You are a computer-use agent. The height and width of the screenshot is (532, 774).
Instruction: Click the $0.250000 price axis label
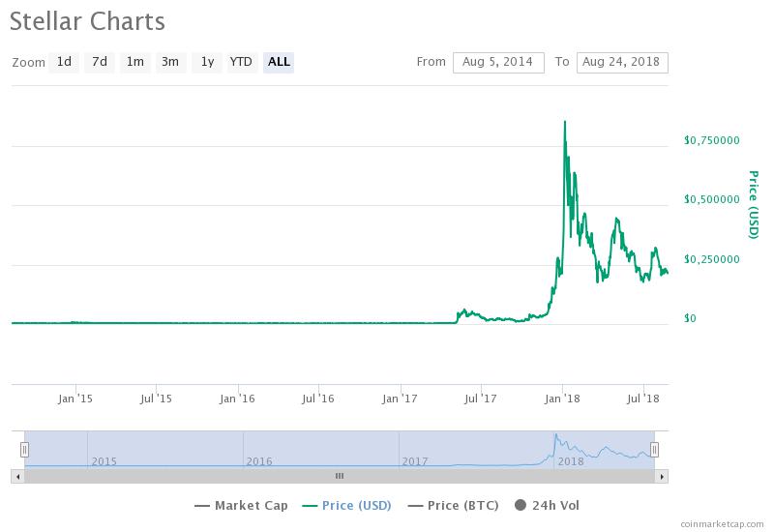[x=712, y=259]
